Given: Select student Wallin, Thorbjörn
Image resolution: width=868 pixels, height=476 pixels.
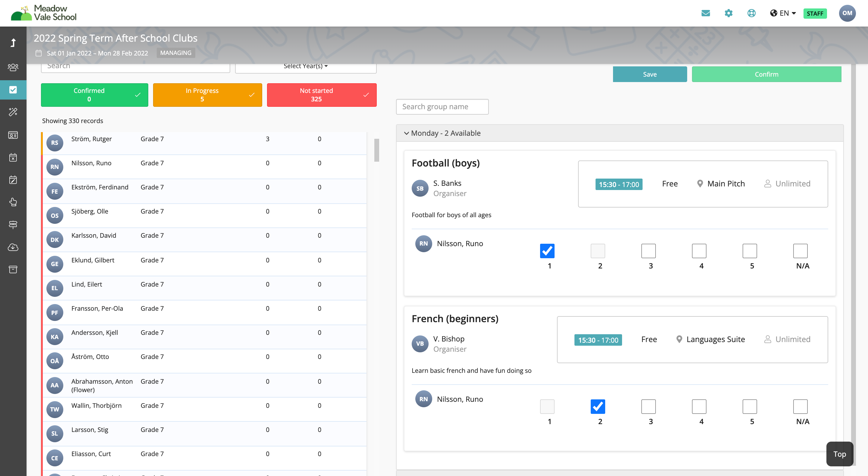Looking at the screenshot, I should (x=204, y=409).
